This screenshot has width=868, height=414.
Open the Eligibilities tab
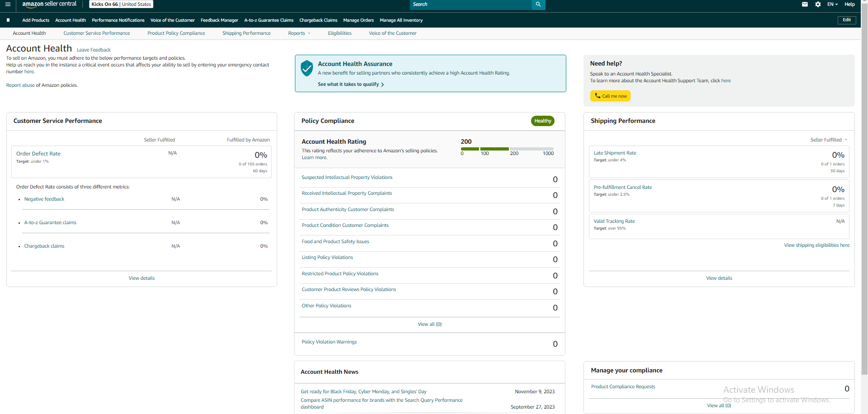pyautogui.click(x=340, y=33)
